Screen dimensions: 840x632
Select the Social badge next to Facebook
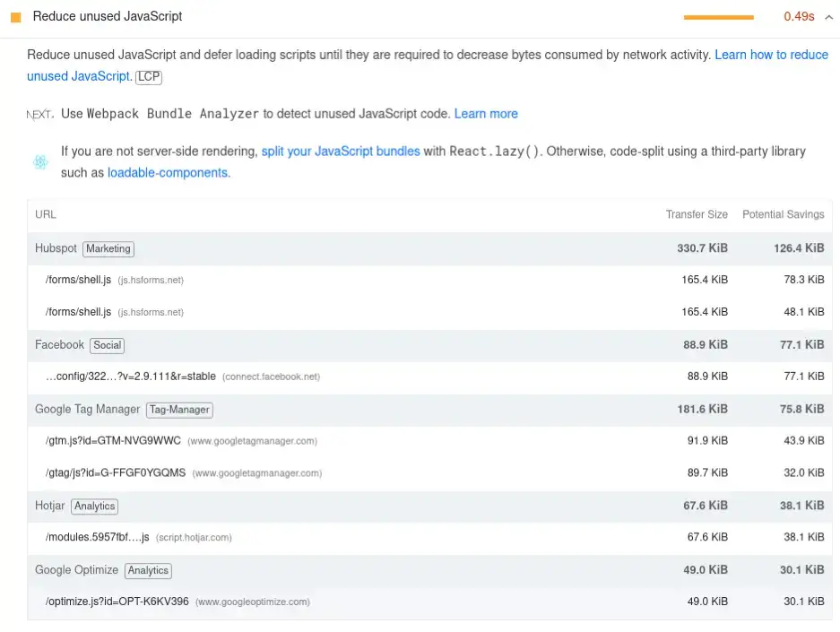pos(107,345)
